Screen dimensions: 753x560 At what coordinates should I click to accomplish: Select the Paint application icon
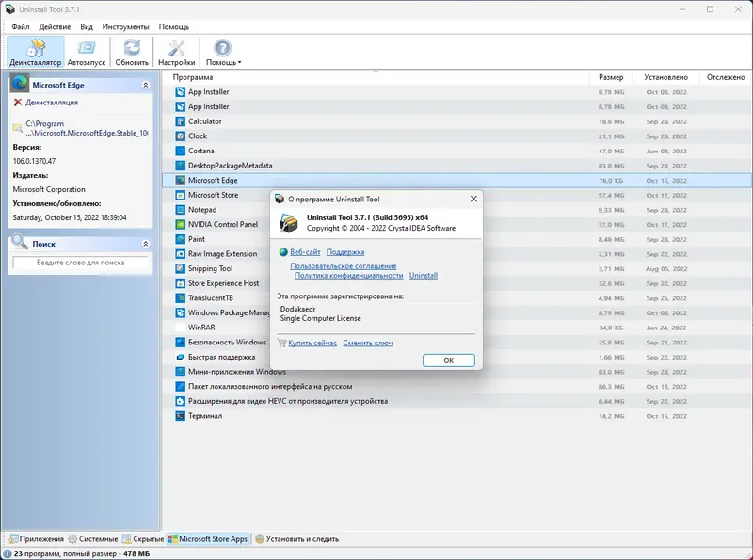(182, 239)
